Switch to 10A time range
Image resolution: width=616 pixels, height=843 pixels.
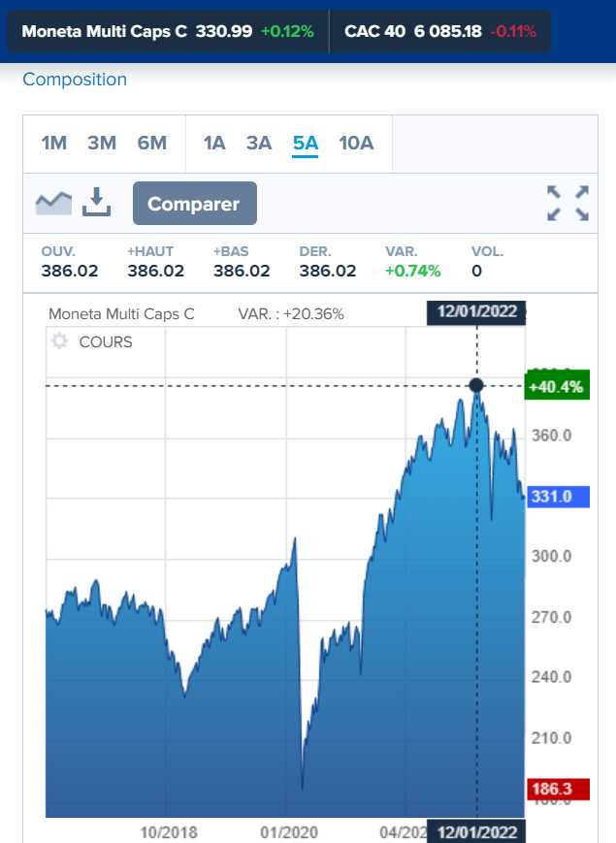[356, 144]
